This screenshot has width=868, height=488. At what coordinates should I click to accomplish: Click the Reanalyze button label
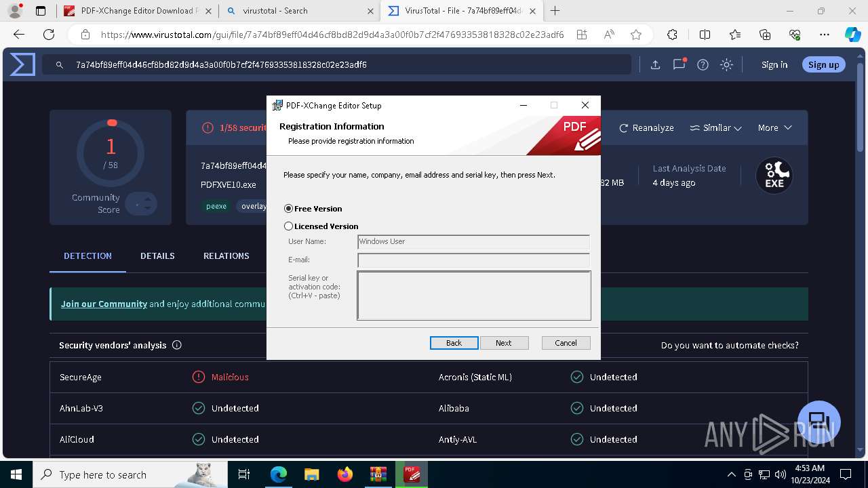click(653, 127)
